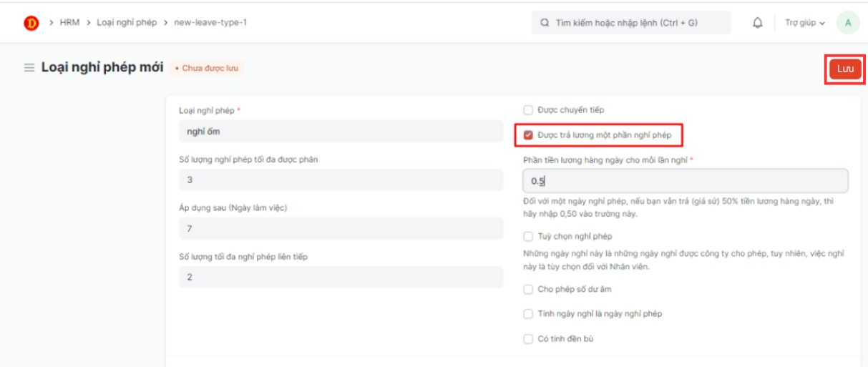Expand the 'Trợ giúp' help dropdown

click(x=805, y=23)
